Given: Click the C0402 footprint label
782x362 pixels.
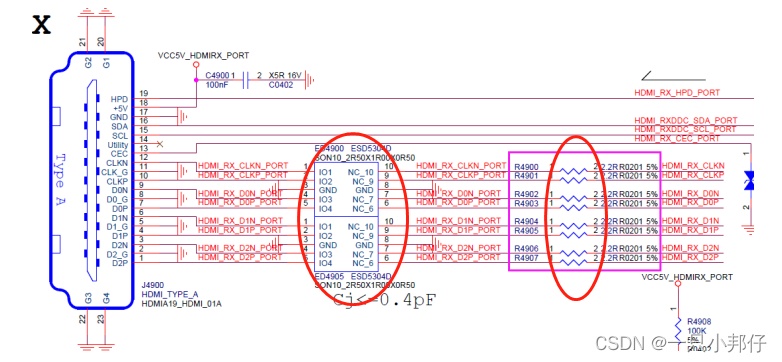Looking at the screenshot, I should pyautogui.click(x=280, y=85).
